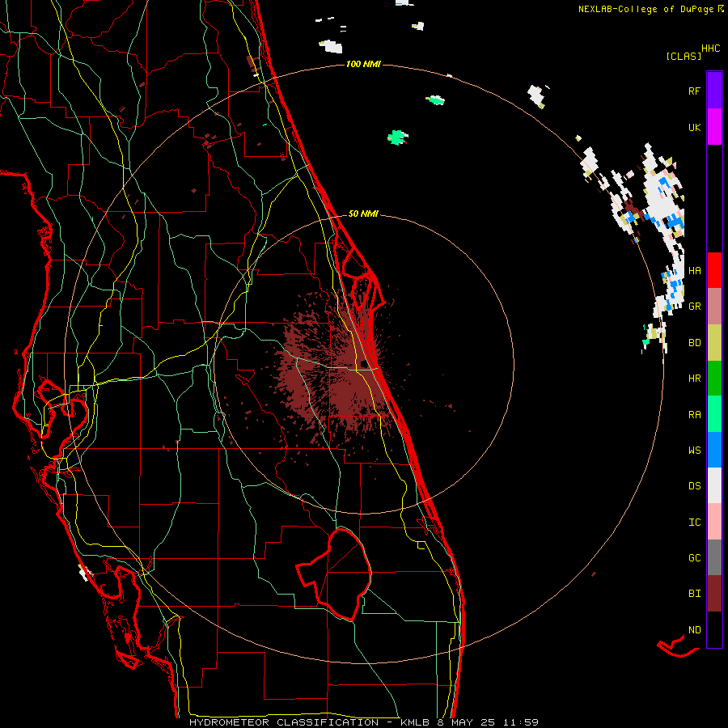
Task: Click the GR legend color block
Action: pos(714,307)
